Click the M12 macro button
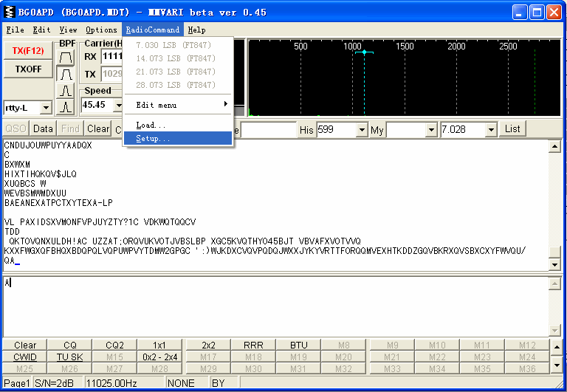Screen dimensions: 567x392 coord(527,345)
